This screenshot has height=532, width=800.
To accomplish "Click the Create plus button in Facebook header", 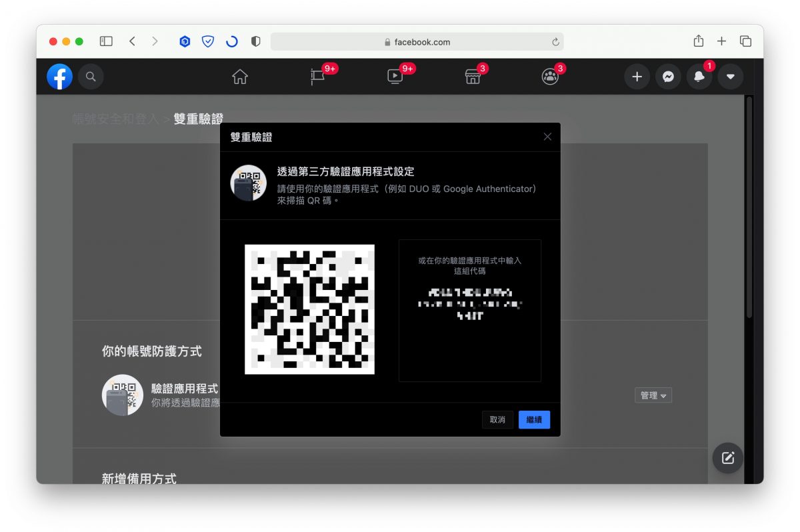I will (637, 77).
